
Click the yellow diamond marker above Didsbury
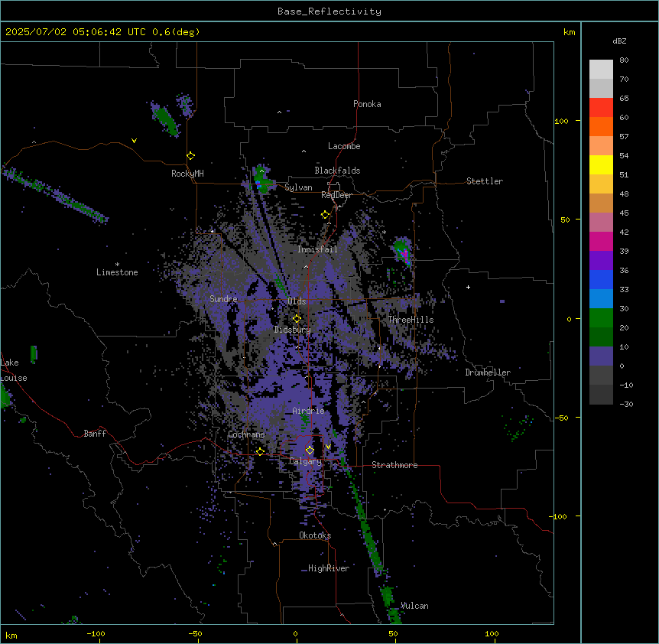click(297, 319)
